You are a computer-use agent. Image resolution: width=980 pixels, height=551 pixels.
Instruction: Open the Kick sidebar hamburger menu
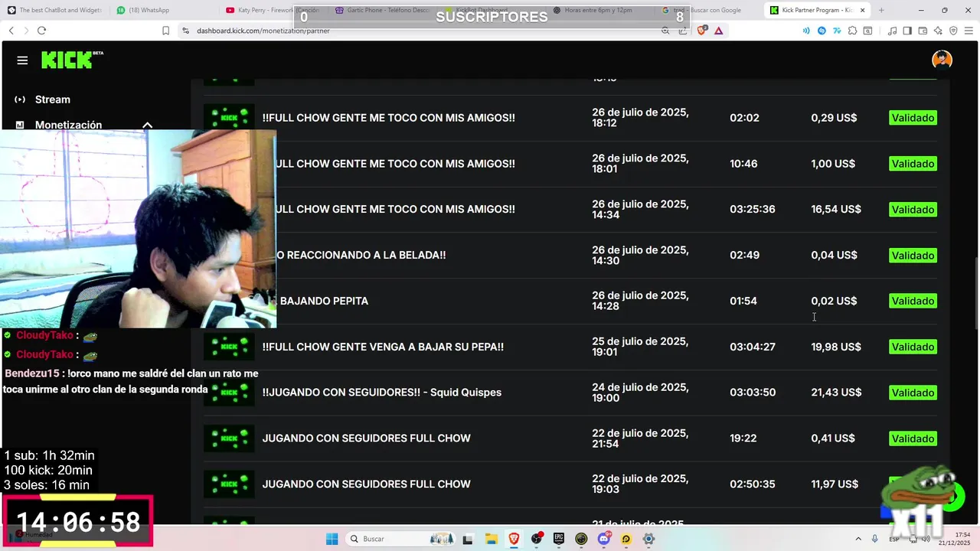click(22, 60)
